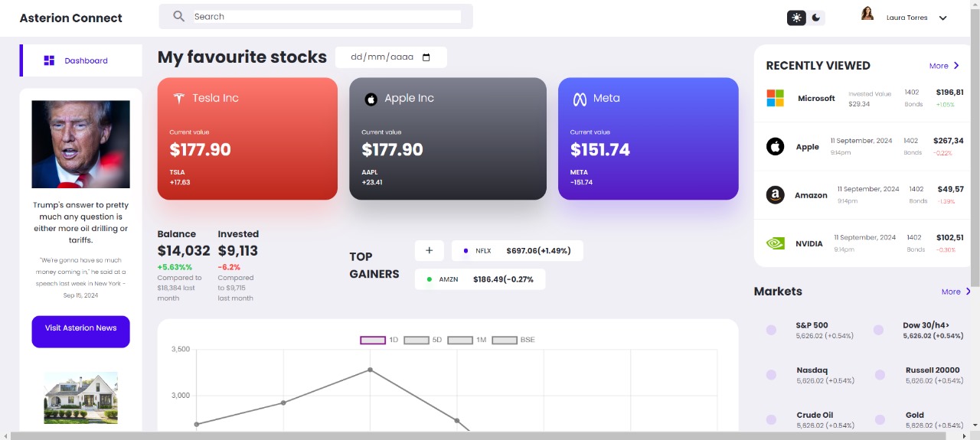Expand the Laura Torres user dropdown

tap(942, 18)
